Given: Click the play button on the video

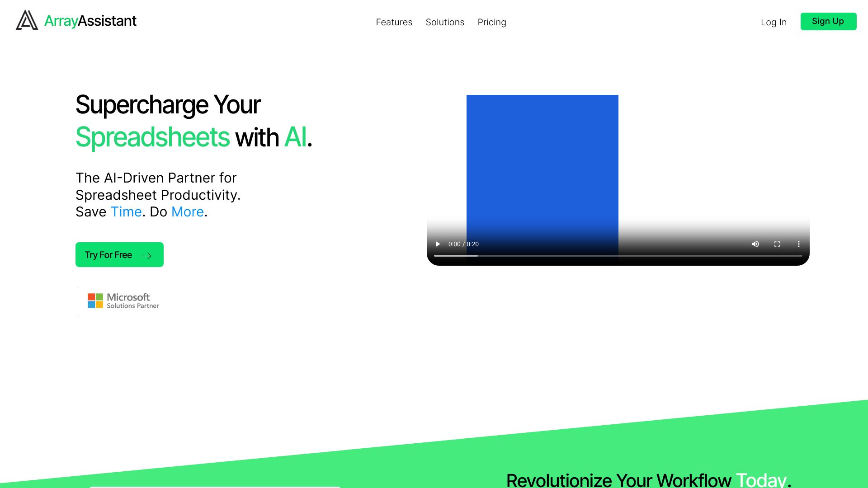Looking at the screenshot, I should coord(438,244).
